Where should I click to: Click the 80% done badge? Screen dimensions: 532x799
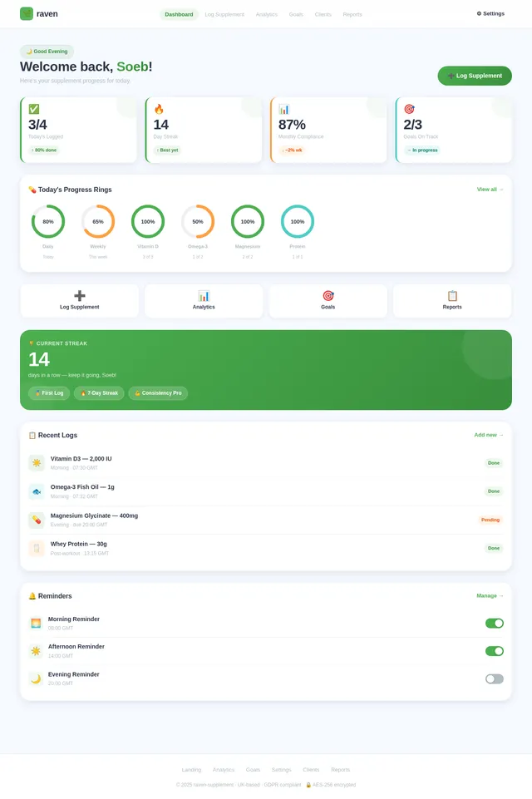(44, 150)
